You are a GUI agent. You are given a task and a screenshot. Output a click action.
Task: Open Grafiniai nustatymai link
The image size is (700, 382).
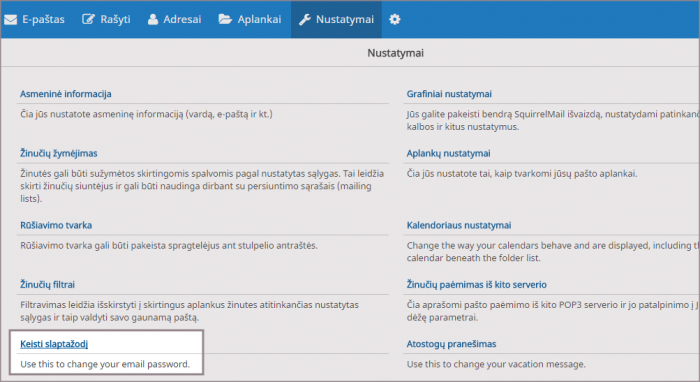(449, 94)
